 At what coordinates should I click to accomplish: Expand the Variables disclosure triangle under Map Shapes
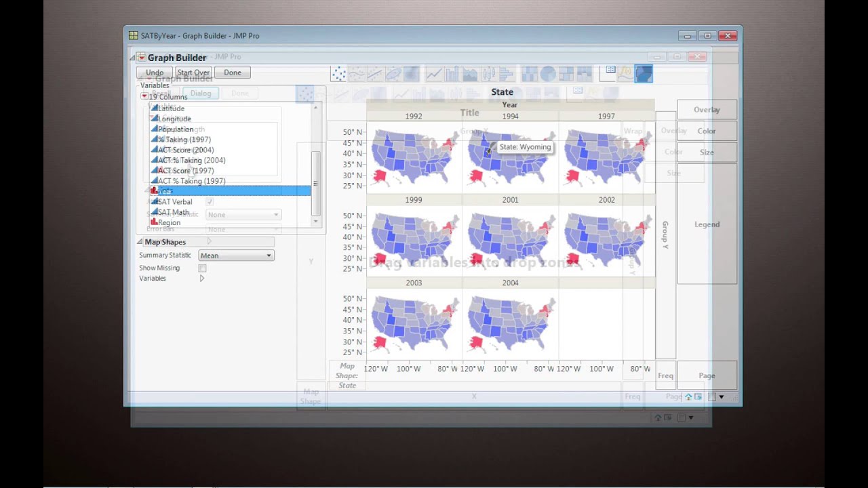tap(201, 279)
